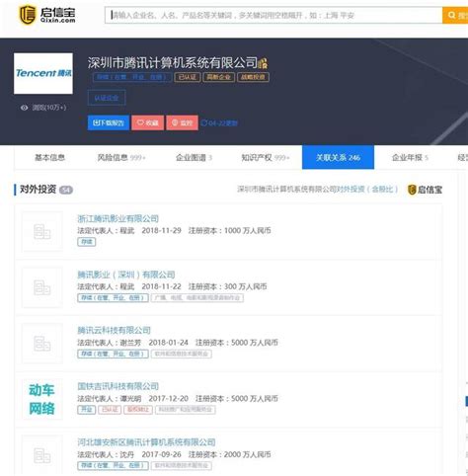Click the 存续 status tag under company title
This screenshot has height=476, width=468.
(132, 77)
